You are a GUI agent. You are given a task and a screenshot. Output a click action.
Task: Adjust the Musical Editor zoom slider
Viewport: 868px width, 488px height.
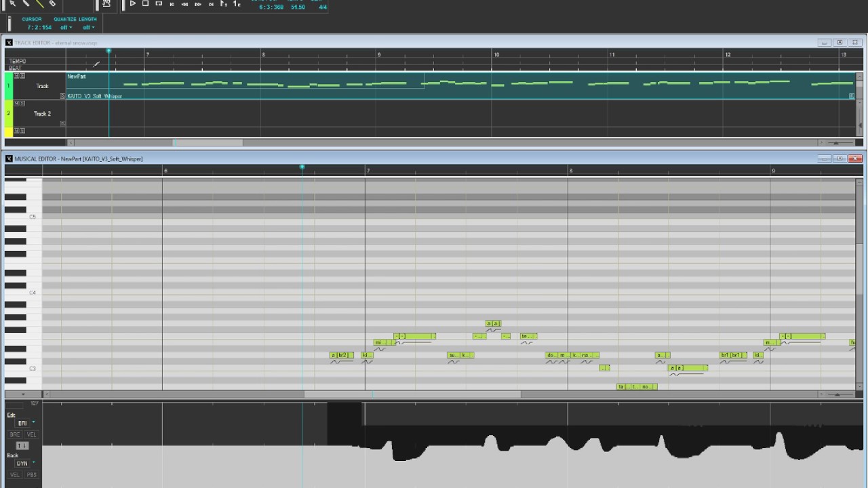(x=837, y=394)
